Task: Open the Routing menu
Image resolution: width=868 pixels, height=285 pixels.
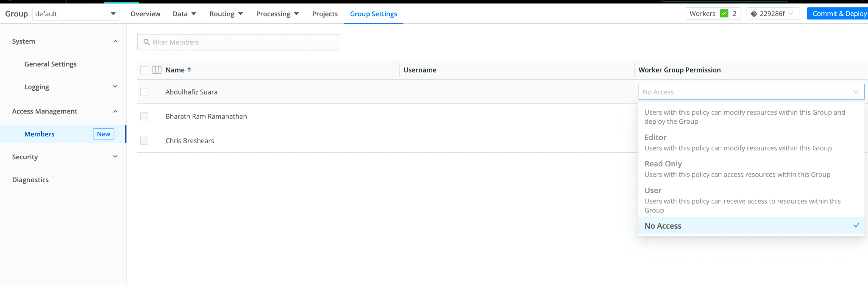Action: (x=226, y=14)
